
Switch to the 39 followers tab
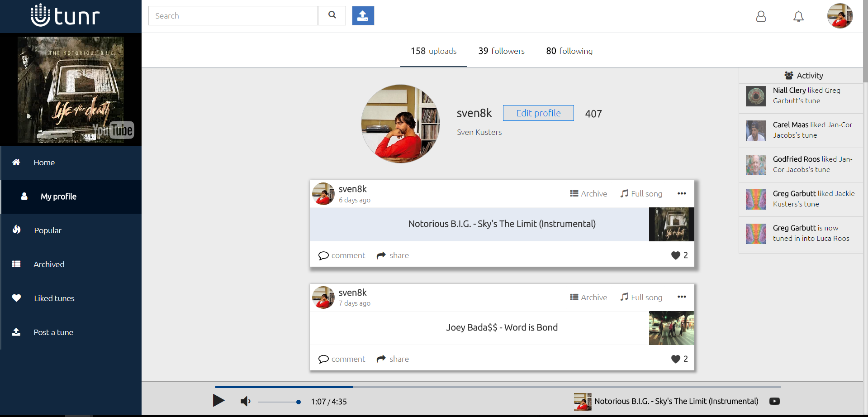501,51
